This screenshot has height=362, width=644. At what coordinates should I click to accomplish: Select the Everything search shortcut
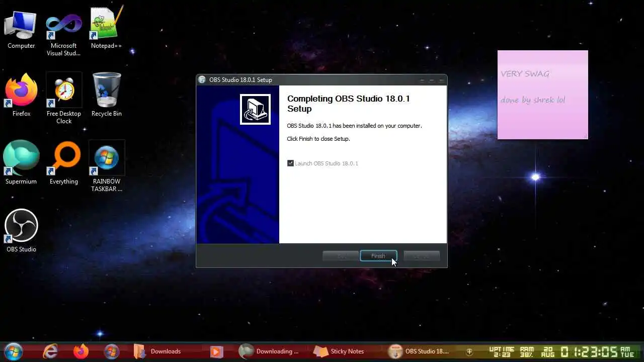tap(64, 163)
